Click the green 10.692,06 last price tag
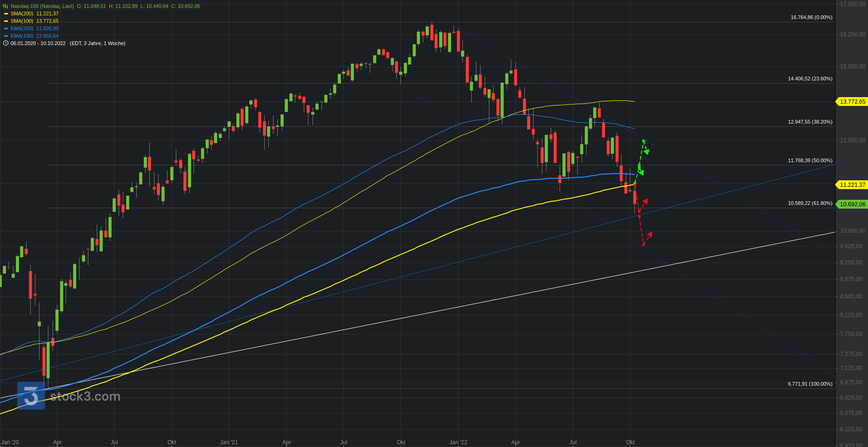868x447 pixels. pos(852,204)
